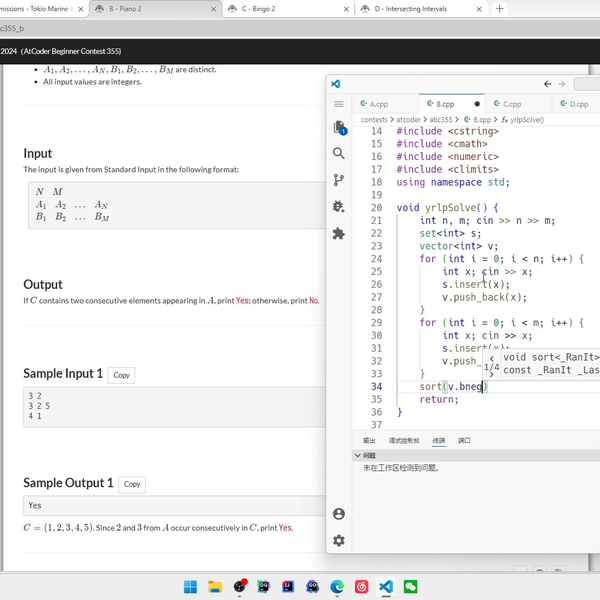Click the previous signature arrow in hint popup

(x=491, y=358)
